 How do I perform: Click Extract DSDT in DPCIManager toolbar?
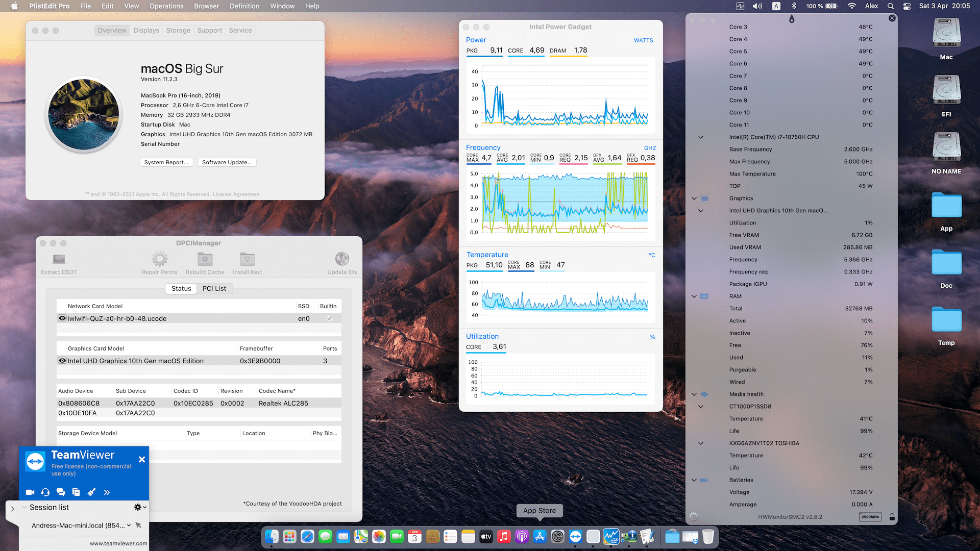(59, 263)
